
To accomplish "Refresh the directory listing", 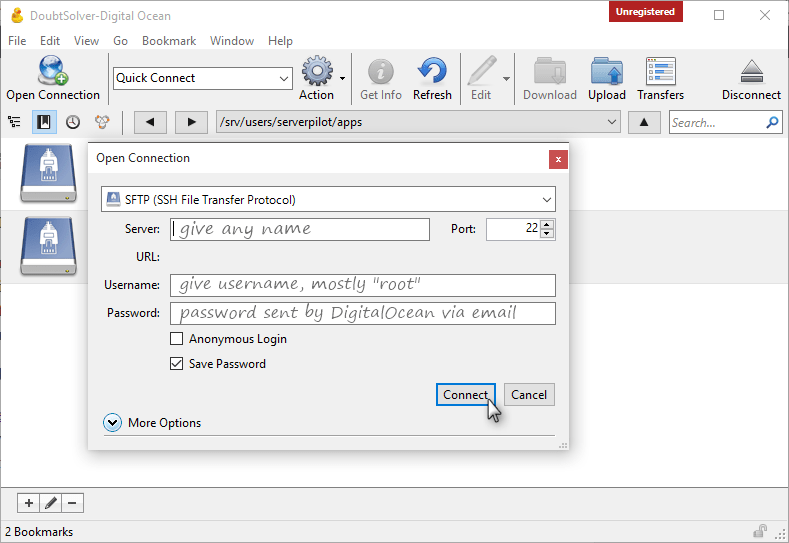I will (432, 70).
